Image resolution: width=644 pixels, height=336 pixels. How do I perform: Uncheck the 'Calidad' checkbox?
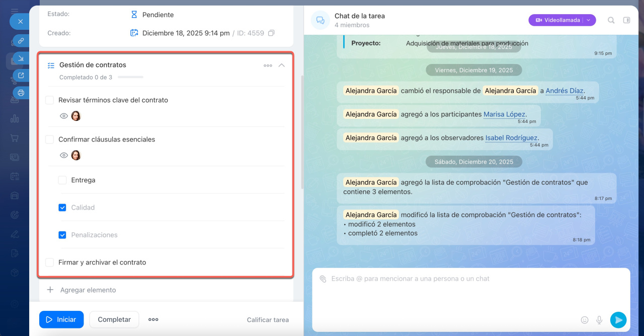point(62,208)
